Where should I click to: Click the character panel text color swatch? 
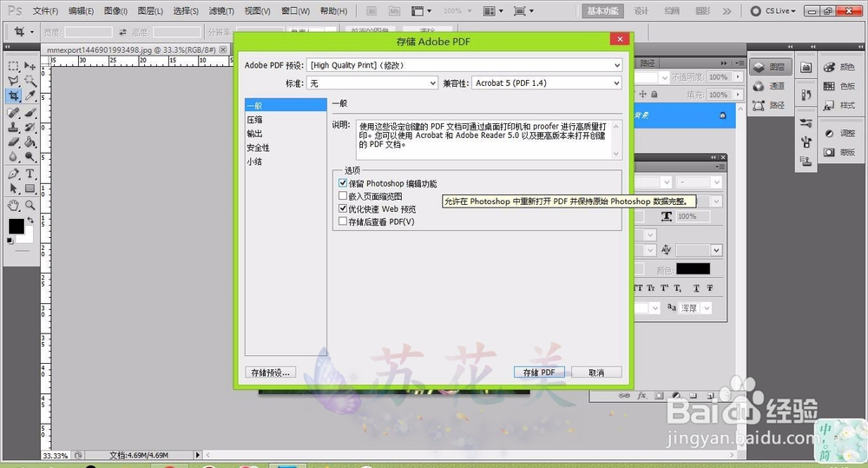coord(693,268)
